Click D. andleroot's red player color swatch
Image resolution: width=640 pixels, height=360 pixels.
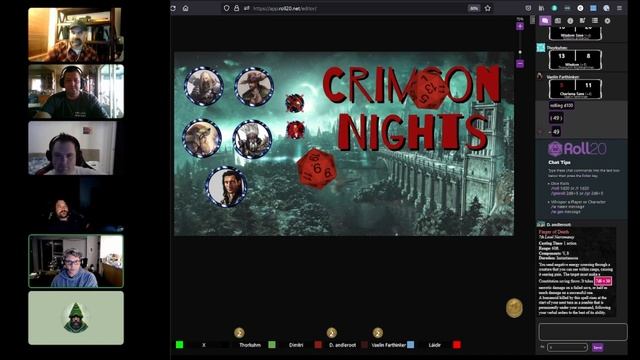click(318, 345)
